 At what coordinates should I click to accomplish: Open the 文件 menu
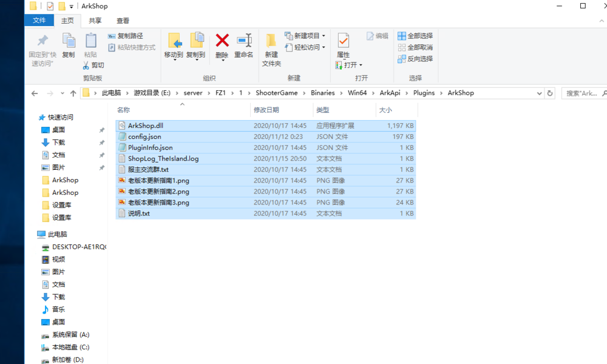(x=39, y=20)
